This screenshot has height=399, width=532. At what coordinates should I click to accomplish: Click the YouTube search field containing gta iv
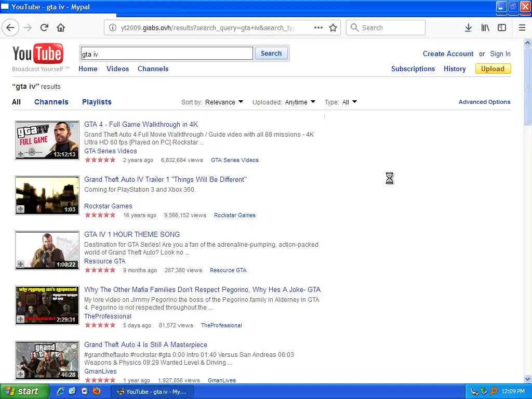(167, 54)
